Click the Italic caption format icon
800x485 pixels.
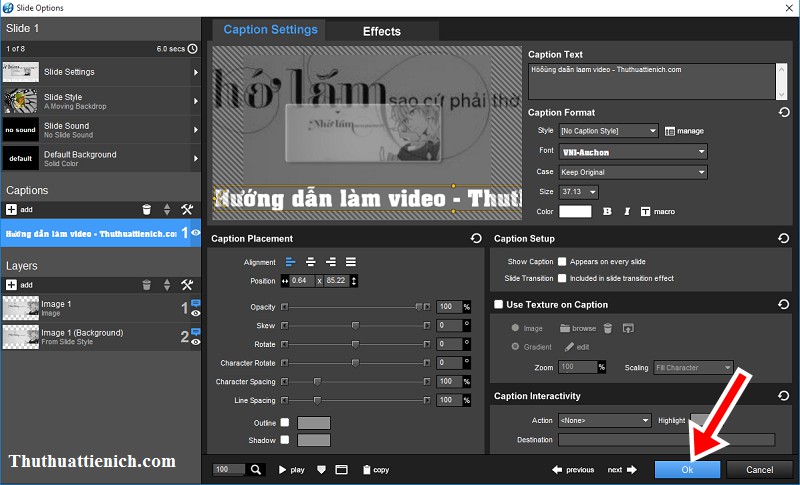(626, 211)
